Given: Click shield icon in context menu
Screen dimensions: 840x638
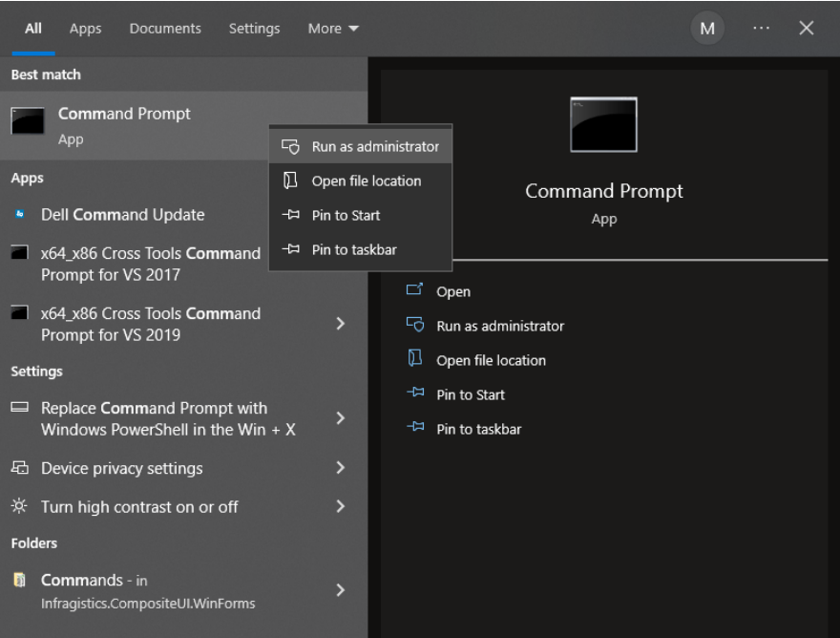Looking at the screenshot, I should [x=291, y=146].
